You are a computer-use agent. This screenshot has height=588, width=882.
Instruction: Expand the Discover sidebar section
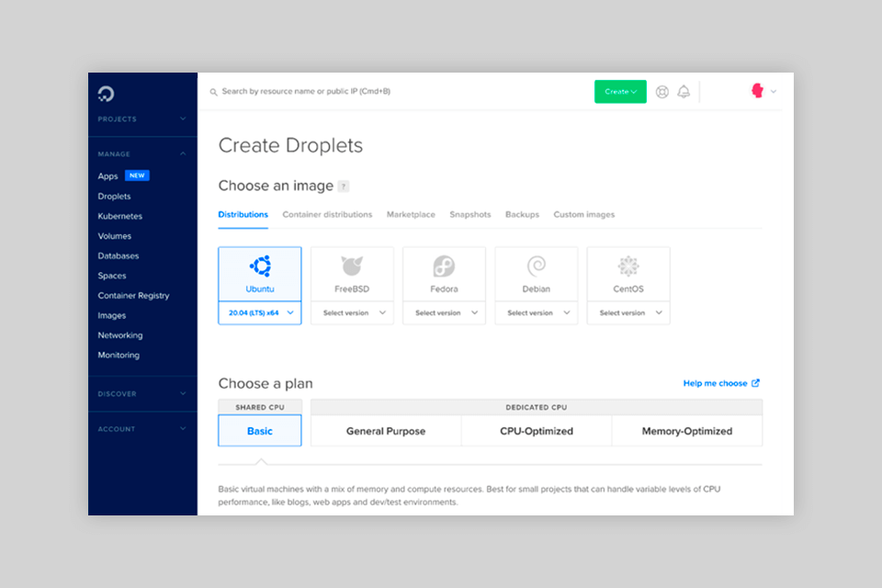[141, 394]
